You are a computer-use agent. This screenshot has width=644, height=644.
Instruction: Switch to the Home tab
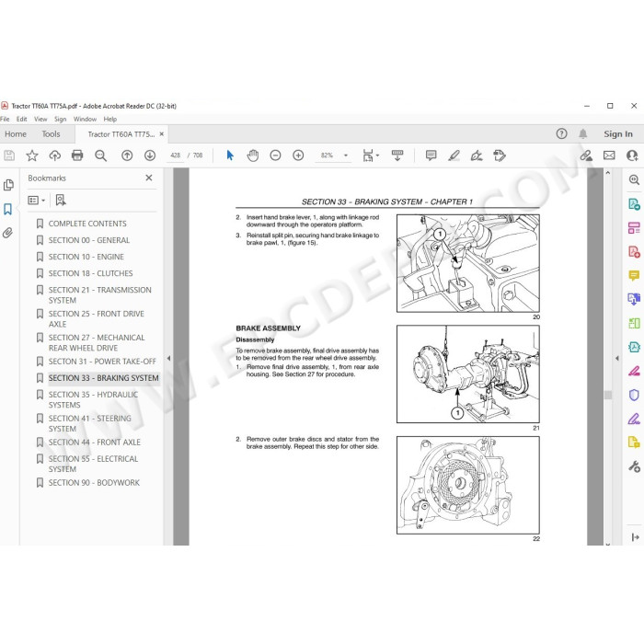pos(16,134)
